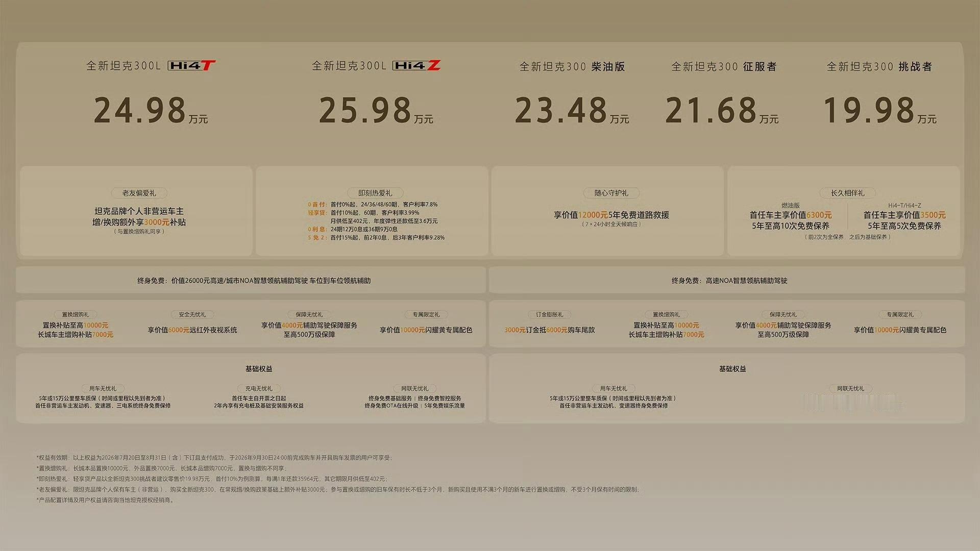
Task: Click 网联无忧礼 label above 终身免费基础服务
Action: tap(415, 389)
